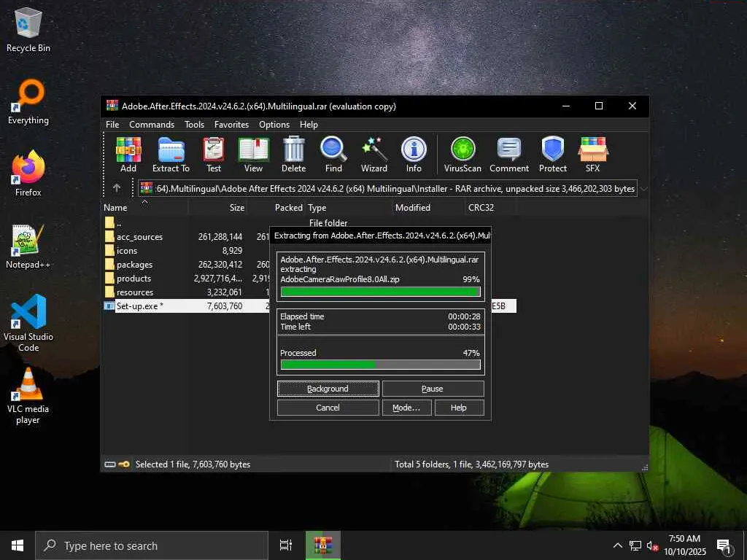
Task: Open the Options menu
Action: (x=274, y=124)
